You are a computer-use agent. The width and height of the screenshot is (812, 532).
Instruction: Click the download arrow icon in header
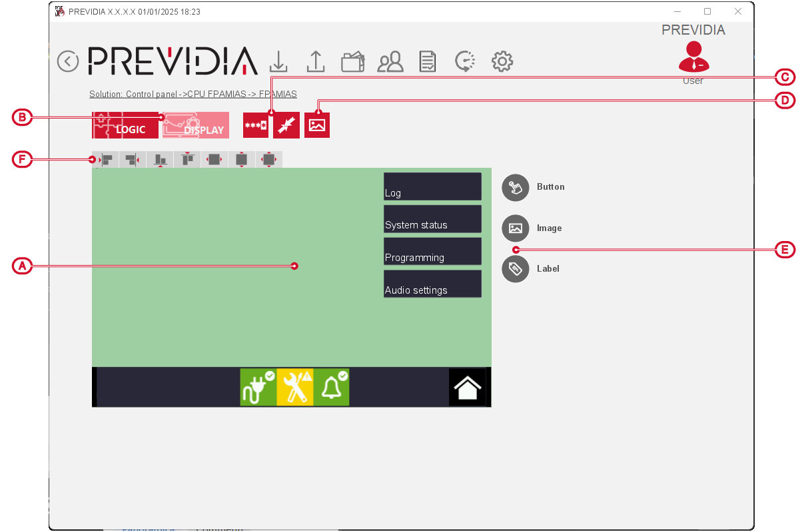(x=278, y=61)
